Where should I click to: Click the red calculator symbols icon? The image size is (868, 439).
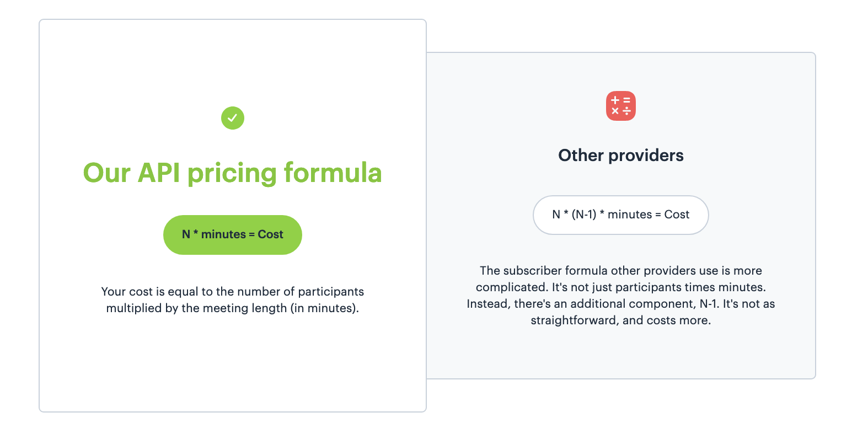[x=621, y=106]
